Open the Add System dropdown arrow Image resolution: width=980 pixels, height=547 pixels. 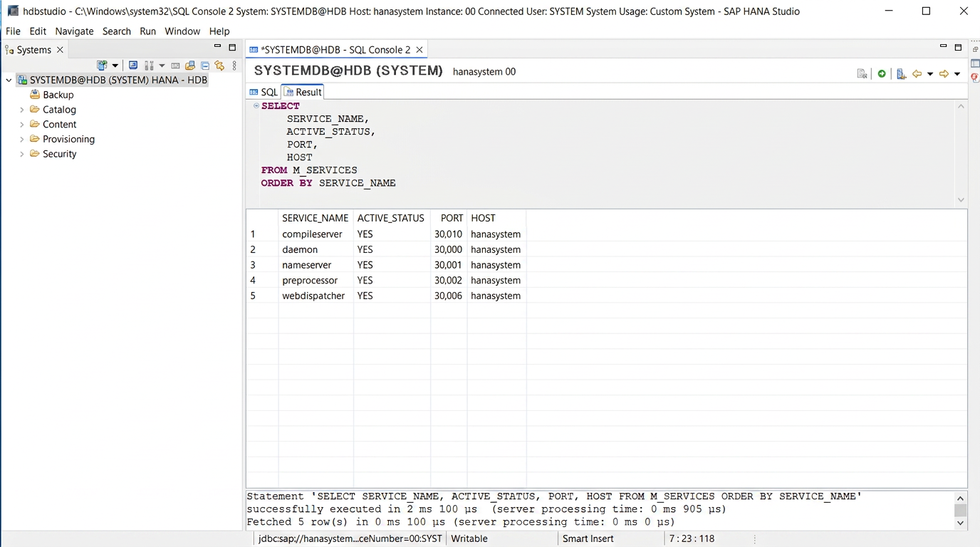click(x=115, y=66)
